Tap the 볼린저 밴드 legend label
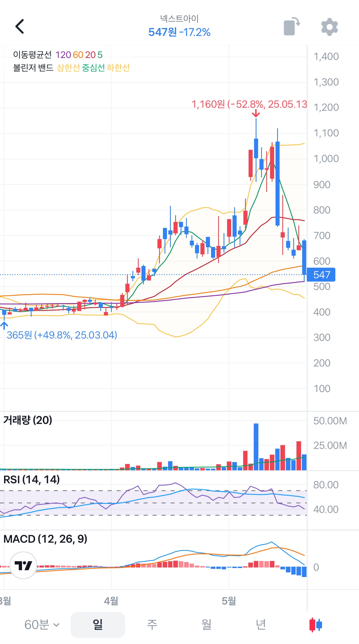Image resolution: width=359 pixels, height=644 pixels. pyautogui.click(x=33, y=68)
